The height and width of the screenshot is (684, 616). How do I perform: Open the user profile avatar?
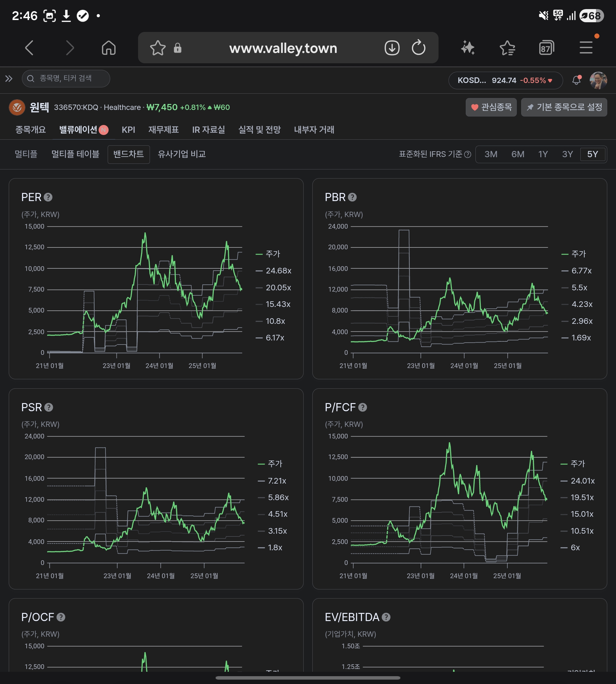598,80
